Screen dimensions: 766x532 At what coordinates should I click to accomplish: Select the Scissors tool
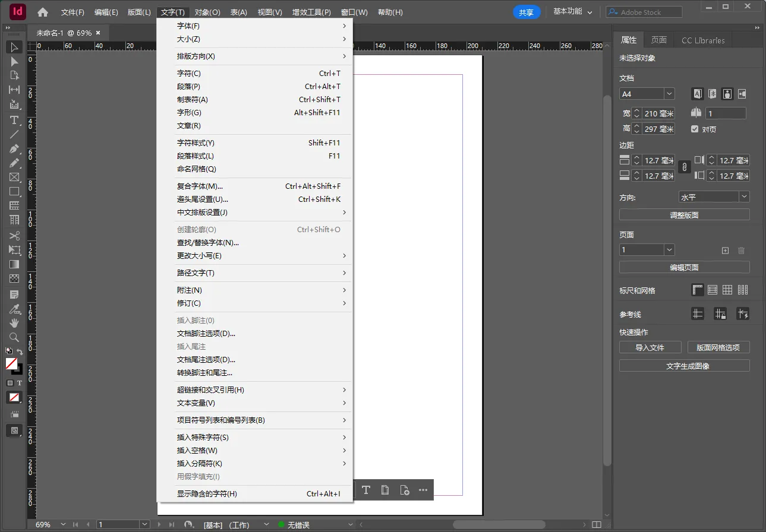coord(14,236)
